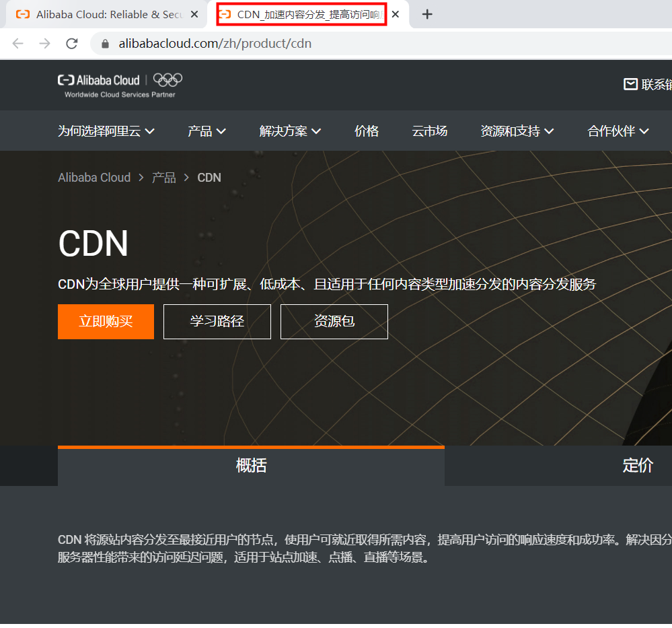Close the CDN_加速内容分发 tab

tap(396, 14)
